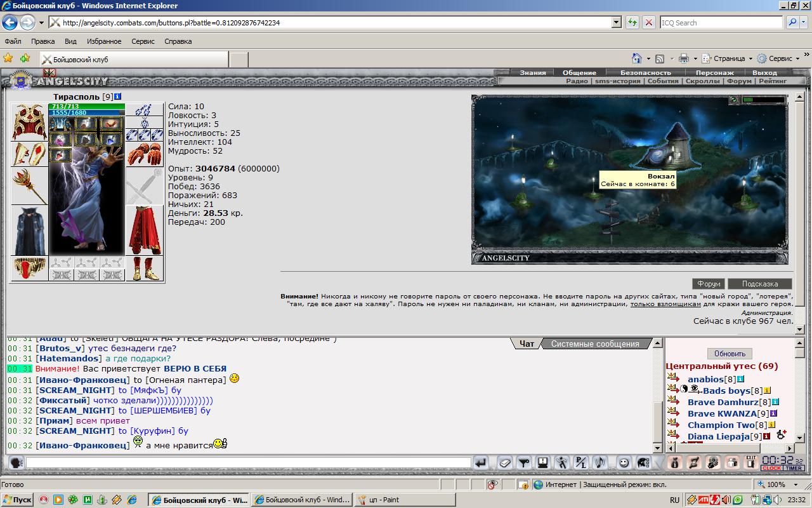The image size is (812, 508).
Task: Click the send message arrow button
Action: coord(481,463)
